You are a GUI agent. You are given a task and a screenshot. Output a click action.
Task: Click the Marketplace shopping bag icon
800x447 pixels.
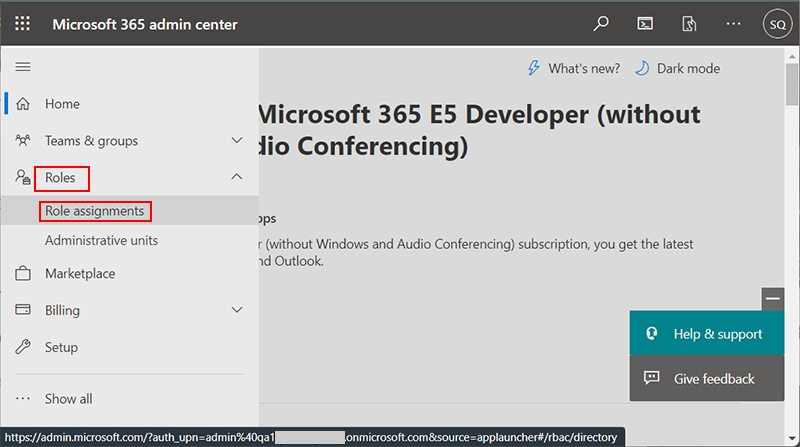[23, 274]
